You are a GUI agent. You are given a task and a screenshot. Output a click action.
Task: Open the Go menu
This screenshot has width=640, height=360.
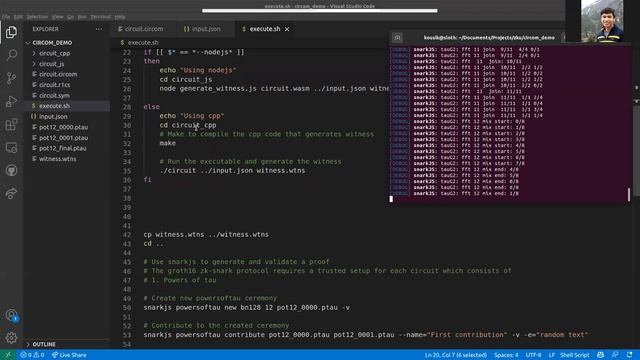tap(71, 17)
